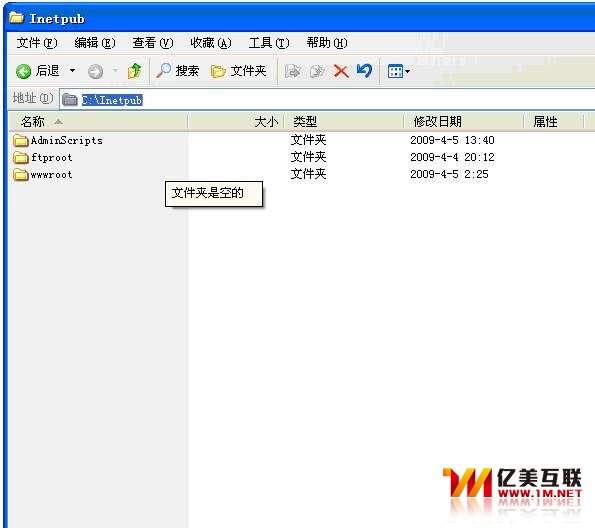This screenshot has width=595, height=528.
Task: Click the blue Undo arrow icon
Action: coord(364,71)
